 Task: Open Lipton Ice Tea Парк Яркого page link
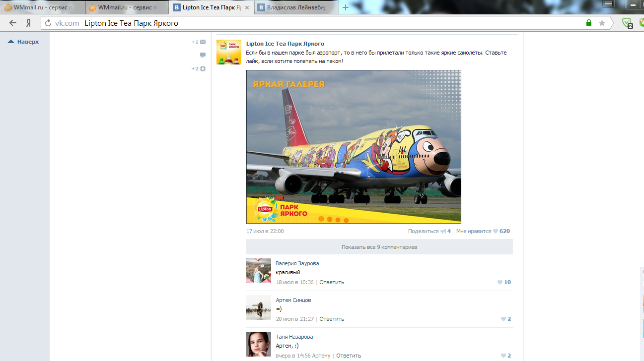[x=285, y=44]
